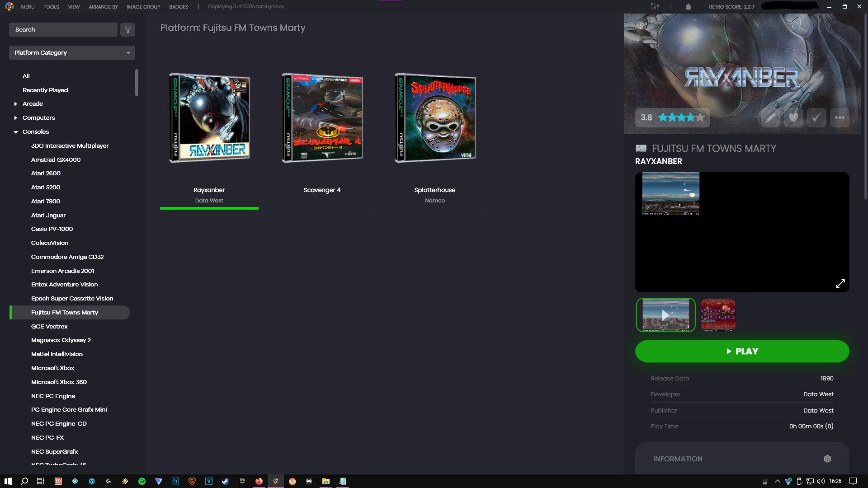Open the TOOLS menu
Viewport: 868px width, 488px height.
pos(51,7)
